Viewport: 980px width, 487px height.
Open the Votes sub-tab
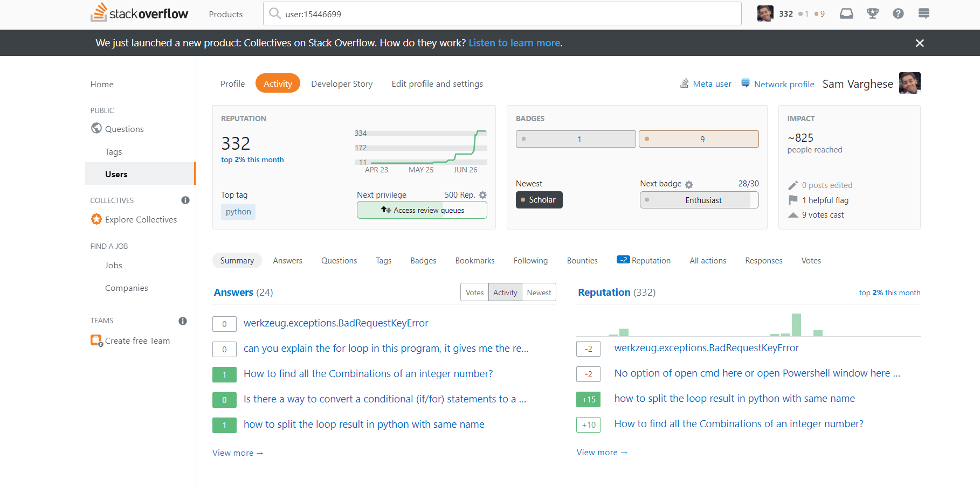point(811,260)
